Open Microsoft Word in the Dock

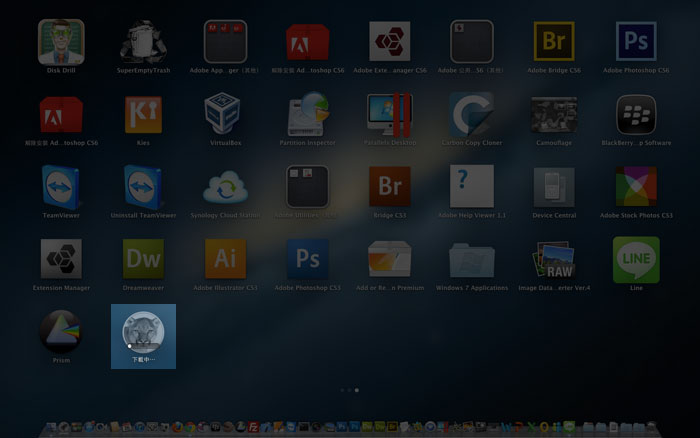click(x=505, y=427)
